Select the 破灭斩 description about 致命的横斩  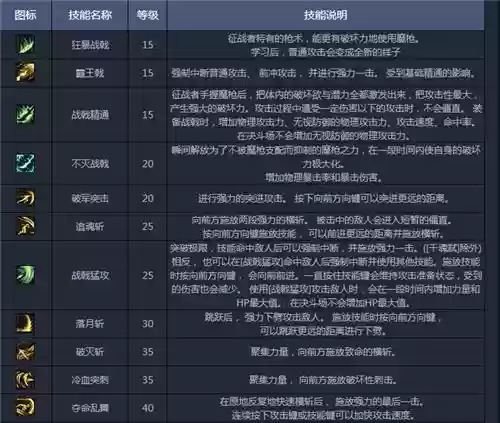[x=323, y=352]
